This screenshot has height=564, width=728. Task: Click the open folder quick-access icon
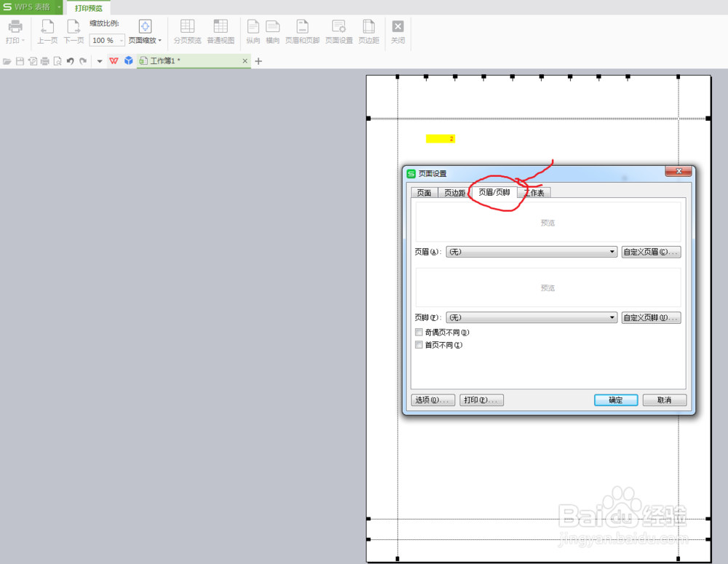(7, 61)
